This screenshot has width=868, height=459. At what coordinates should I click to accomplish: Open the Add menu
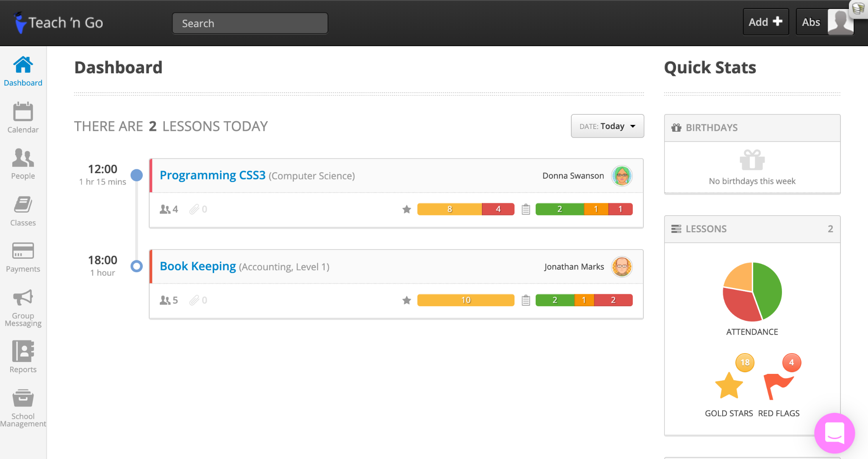tap(765, 22)
